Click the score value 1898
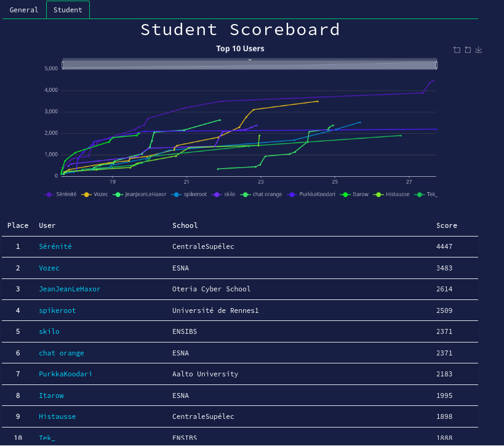The width and height of the screenshot is (504, 446). coord(444,416)
